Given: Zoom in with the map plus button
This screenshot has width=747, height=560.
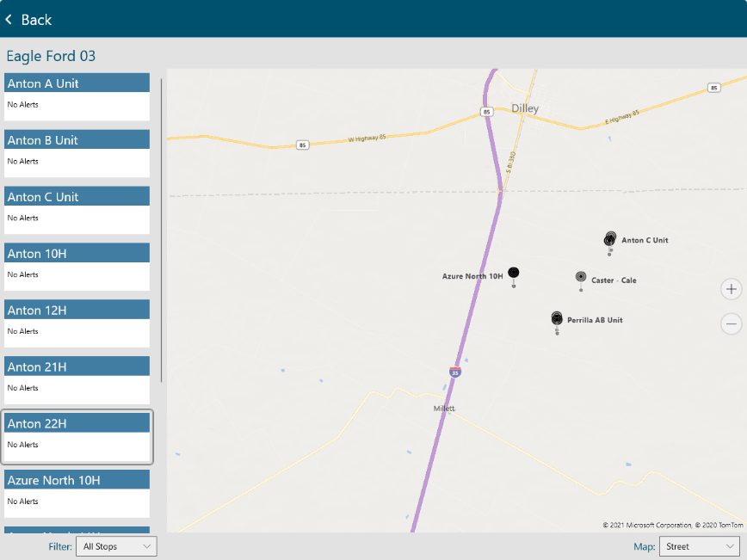Looking at the screenshot, I should [x=731, y=289].
